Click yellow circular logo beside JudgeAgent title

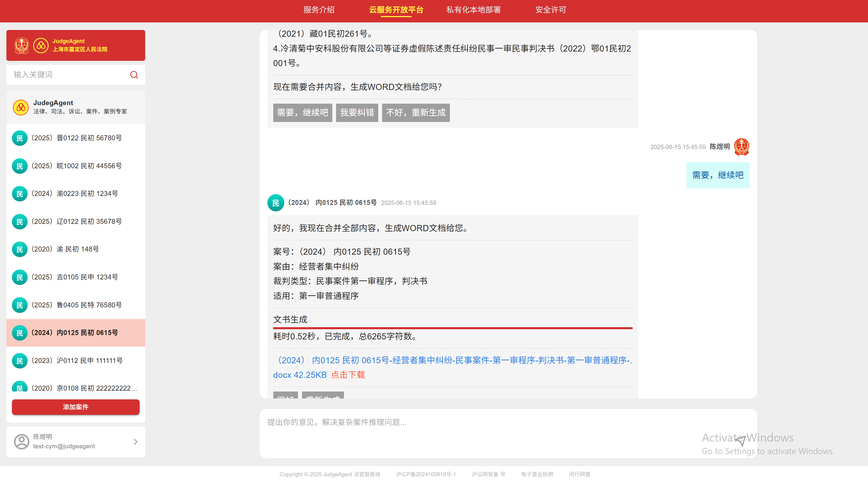click(41, 45)
